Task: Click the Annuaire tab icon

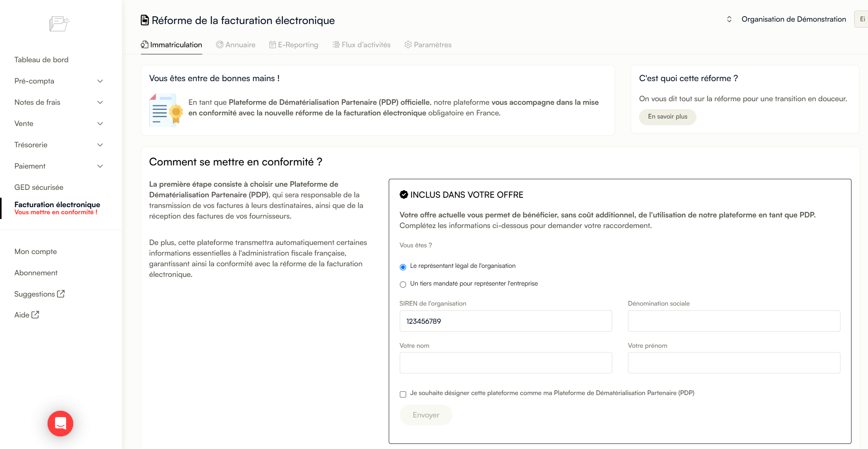Action: coord(220,45)
